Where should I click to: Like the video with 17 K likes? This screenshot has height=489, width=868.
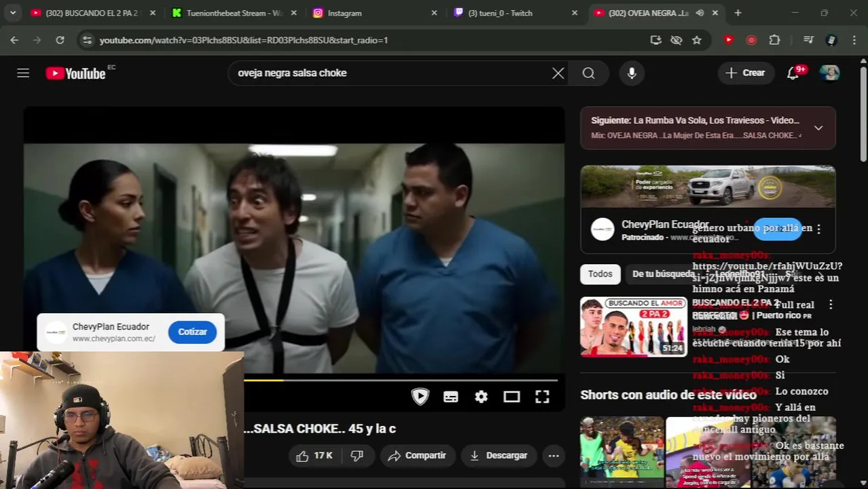[314, 456]
